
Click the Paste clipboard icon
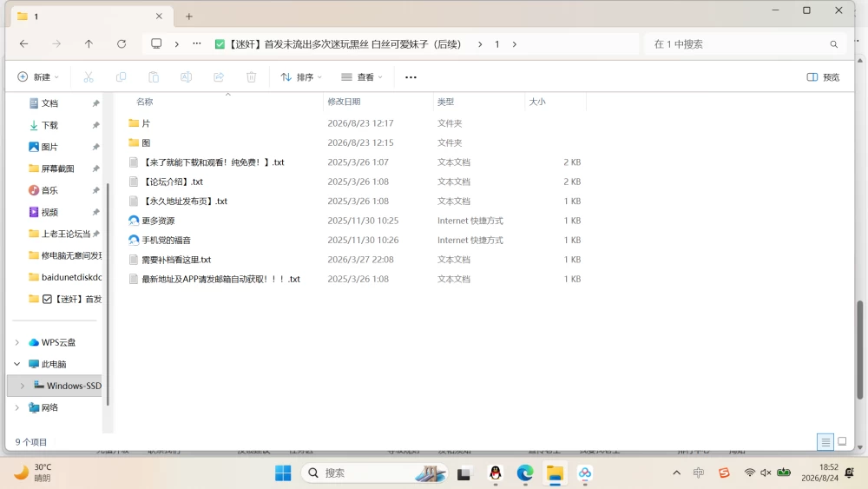[x=154, y=77]
